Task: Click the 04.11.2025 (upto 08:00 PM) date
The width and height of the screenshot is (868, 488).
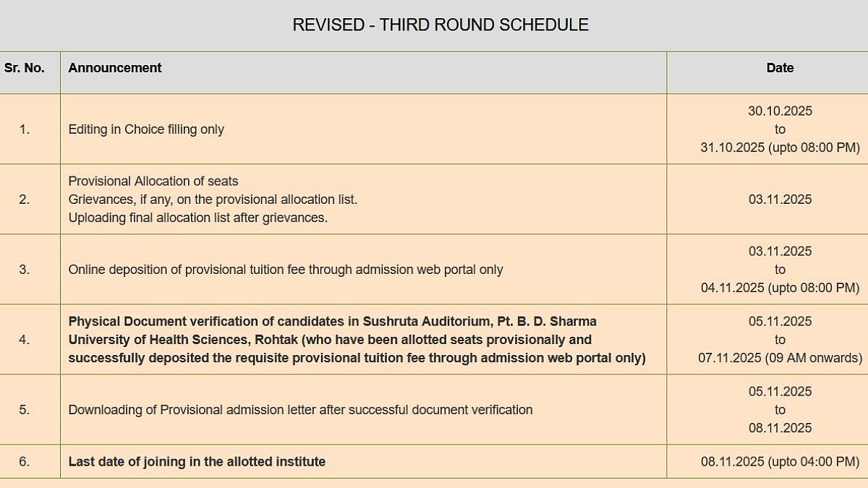Action: point(780,288)
